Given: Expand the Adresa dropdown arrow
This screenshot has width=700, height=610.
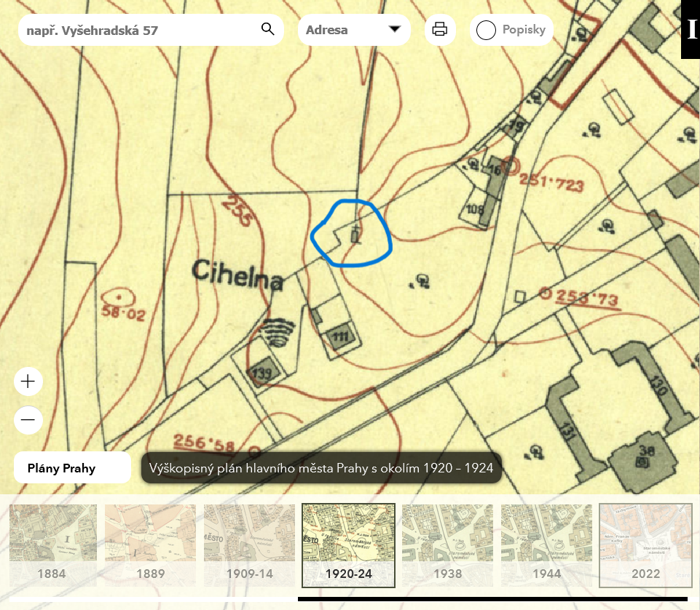Looking at the screenshot, I should tap(395, 30).
